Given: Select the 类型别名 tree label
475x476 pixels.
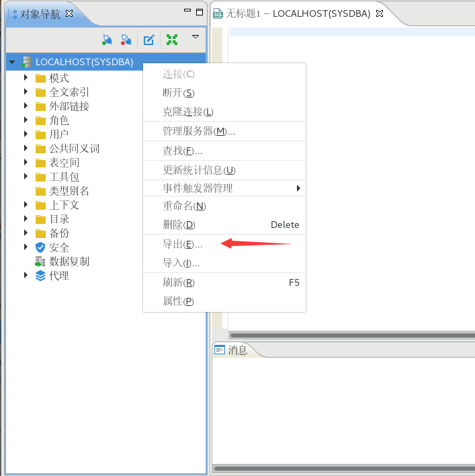Looking at the screenshot, I should 69,191.
